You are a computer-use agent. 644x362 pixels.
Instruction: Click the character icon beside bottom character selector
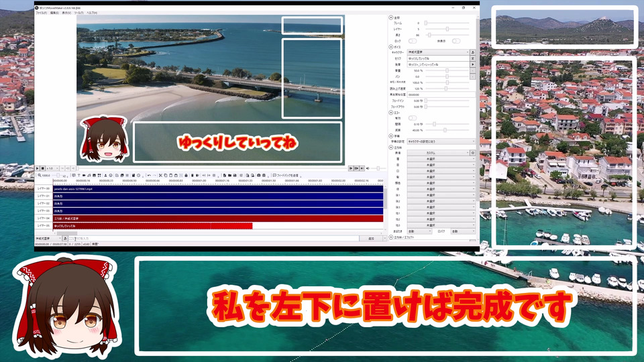[x=65, y=239]
